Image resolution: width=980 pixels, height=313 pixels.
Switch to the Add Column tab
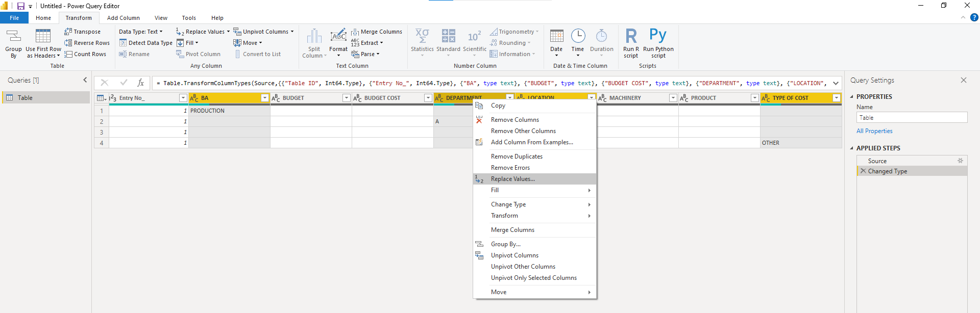[x=124, y=18]
